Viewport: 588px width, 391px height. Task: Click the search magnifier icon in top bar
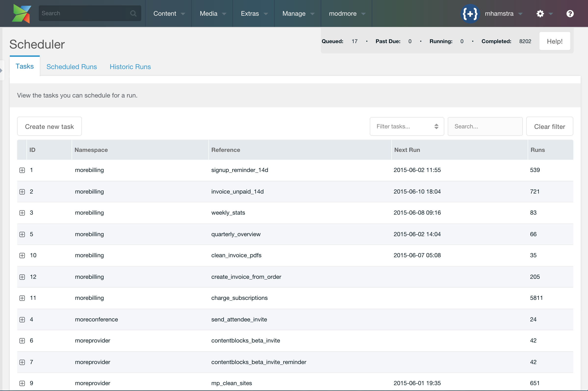[133, 13]
